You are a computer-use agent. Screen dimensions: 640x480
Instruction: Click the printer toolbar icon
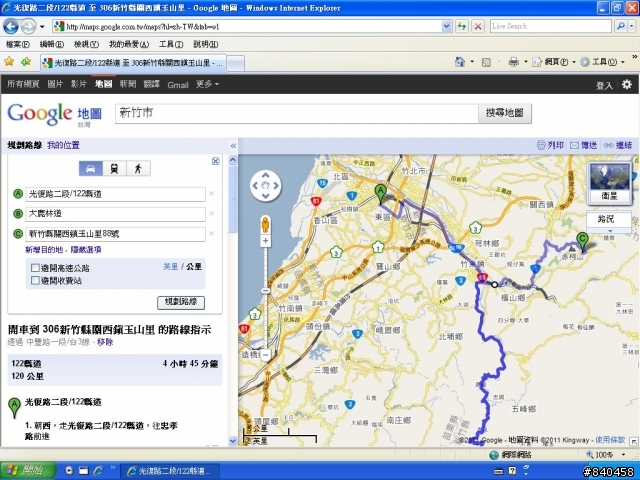513,62
